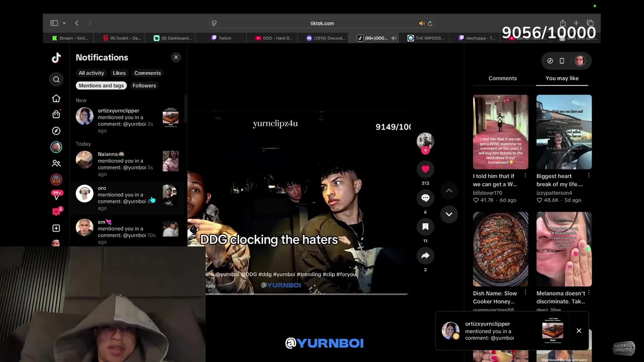Open ortizxyurnclipper's mention notification in the panel

128,121
